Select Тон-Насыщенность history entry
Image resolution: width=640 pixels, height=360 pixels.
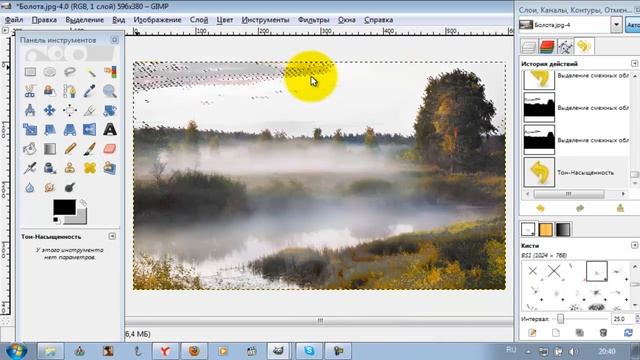575,173
